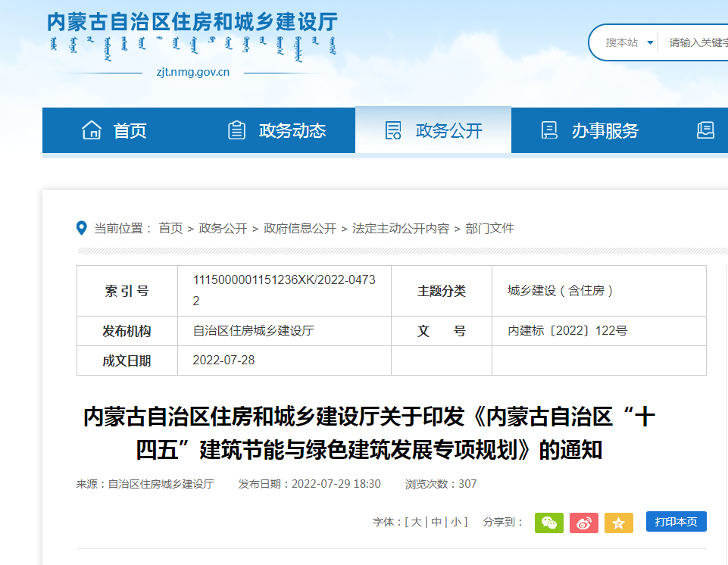Open the 搜本站 search scope dropdown
This screenshot has height=565, width=728.
click(629, 42)
